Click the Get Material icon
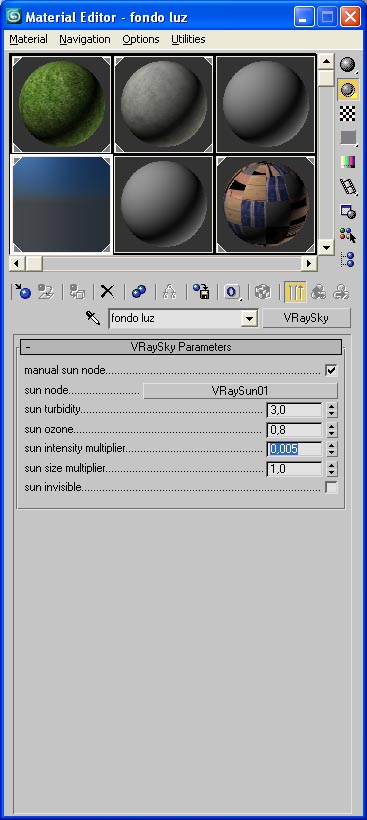Viewport: 367px width, 820px height. point(22,292)
